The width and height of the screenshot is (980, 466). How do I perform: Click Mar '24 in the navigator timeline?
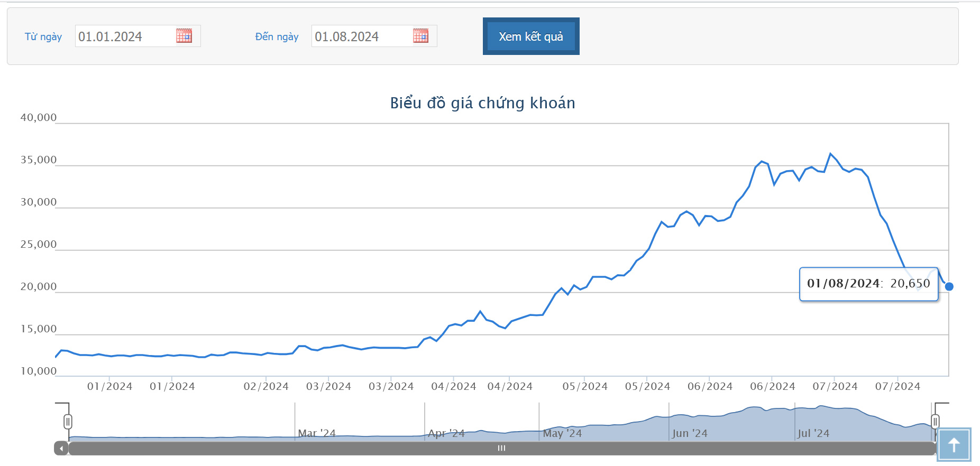316,433
